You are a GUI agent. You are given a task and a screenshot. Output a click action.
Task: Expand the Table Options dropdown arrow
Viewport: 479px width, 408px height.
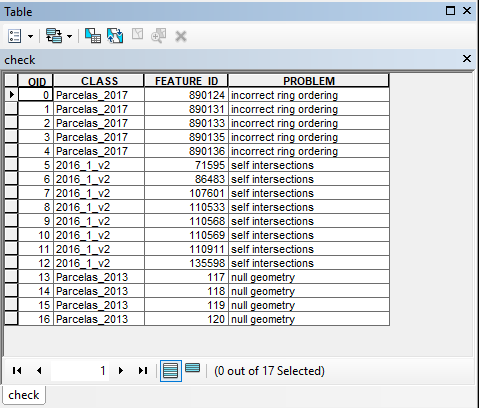click(30, 36)
